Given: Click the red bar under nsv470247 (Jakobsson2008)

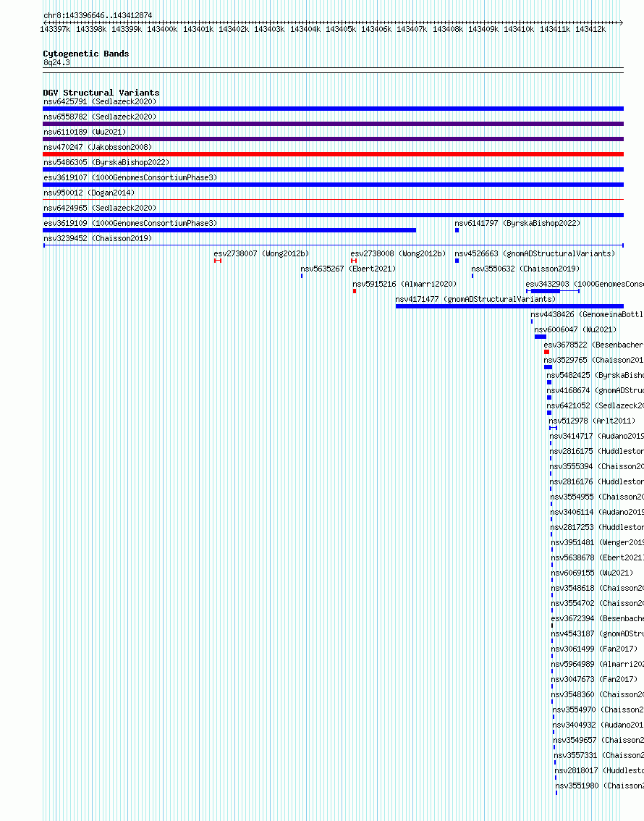Looking at the screenshot, I should coord(334,154).
